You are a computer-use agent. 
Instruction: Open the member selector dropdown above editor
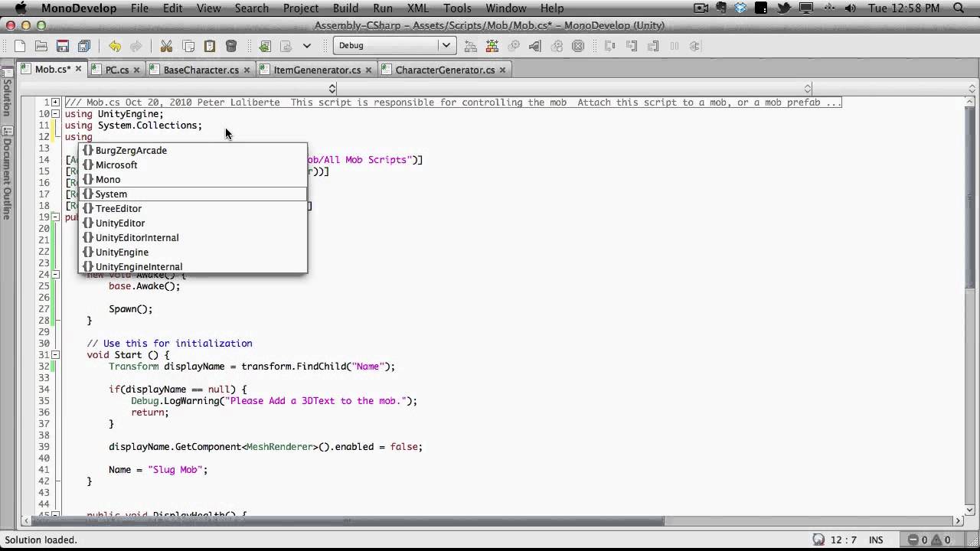(x=807, y=89)
